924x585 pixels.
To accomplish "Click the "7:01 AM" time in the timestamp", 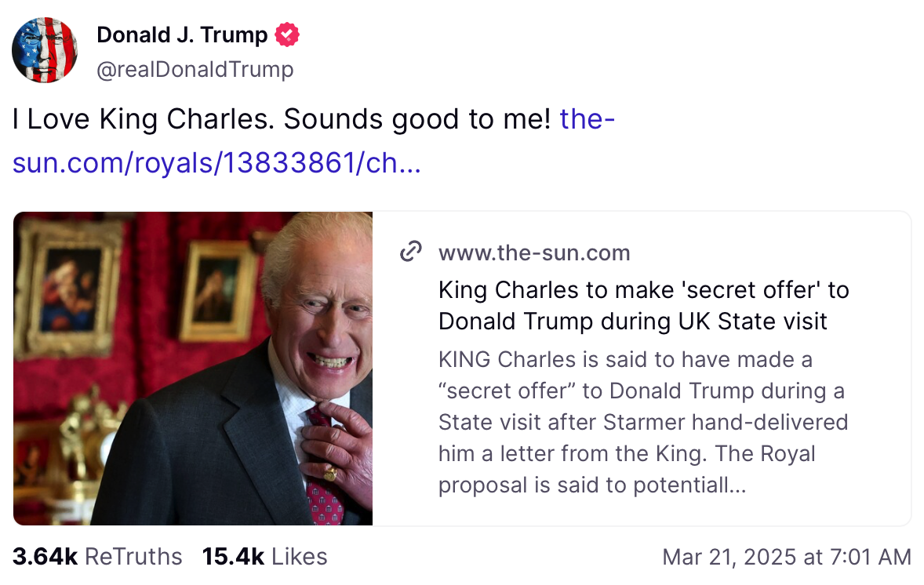I will point(870,557).
